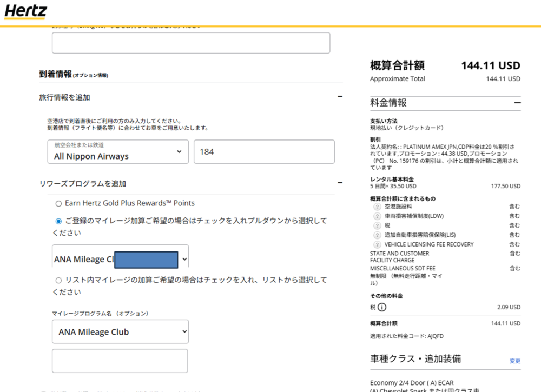Viewport: 541px width, 392px height.
Task: Collapse the 料金情報 panel
Action: pos(517,103)
